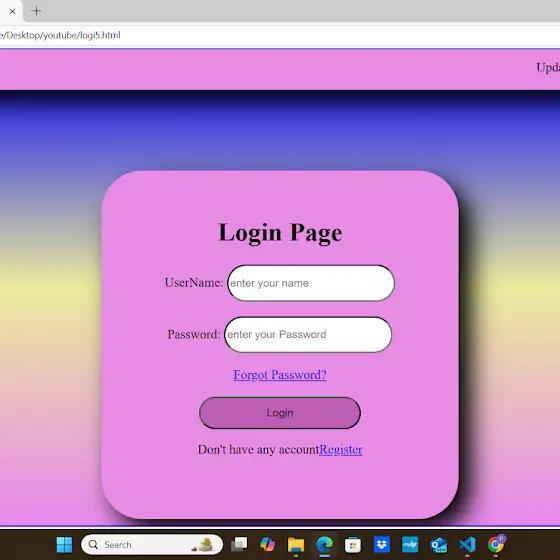Open the Forgot Password? link
The image size is (560, 560).
[280, 375]
